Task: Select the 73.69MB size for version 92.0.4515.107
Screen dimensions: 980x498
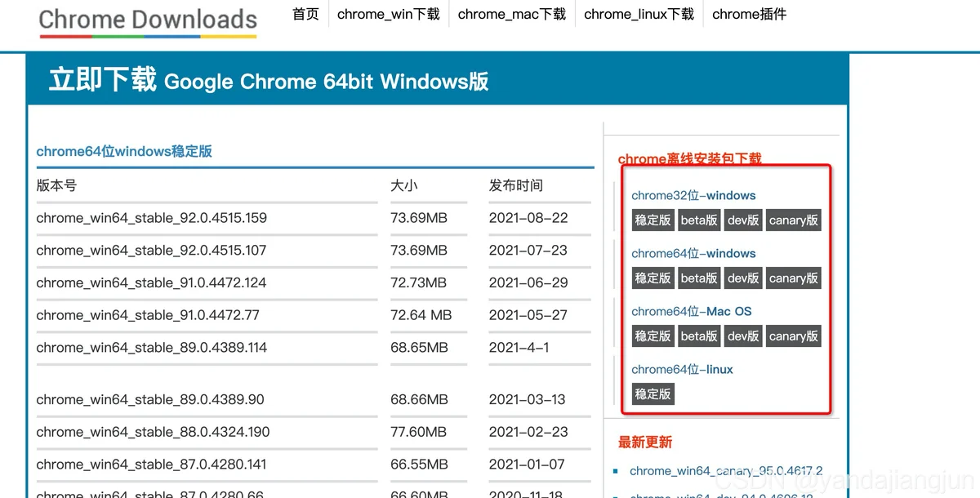Action: pyautogui.click(x=419, y=251)
